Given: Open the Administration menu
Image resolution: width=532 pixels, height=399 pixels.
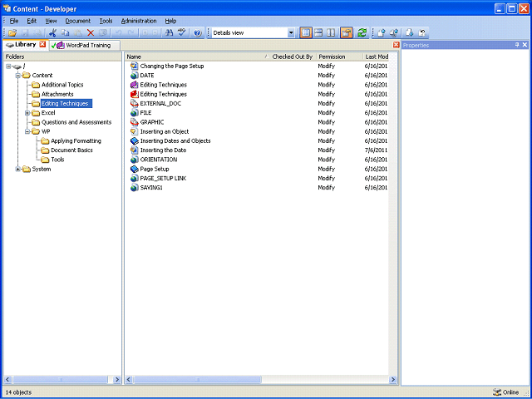Looking at the screenshot, I should [139, 21].
